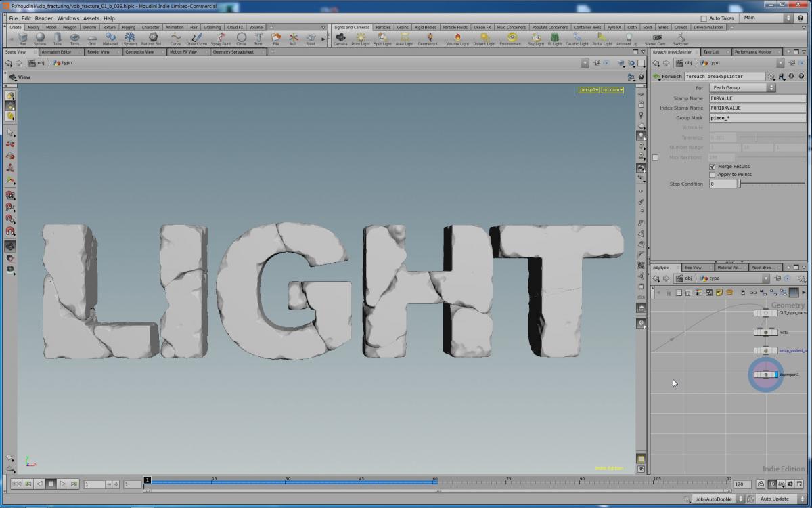The image size is (812, 508).
Task: Play the timeline forward
Action: pyautogui.click(x=62, y=484)
